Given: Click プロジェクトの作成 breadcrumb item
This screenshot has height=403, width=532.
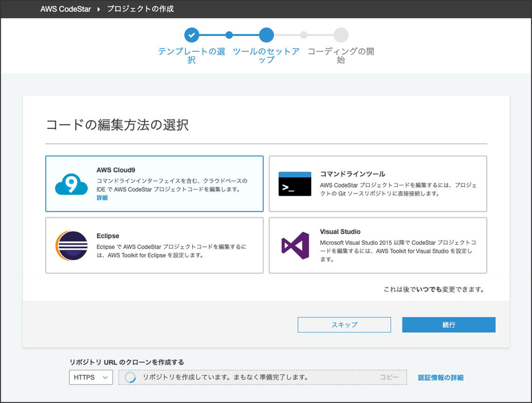Looking at the screenshot, I should tap(140, 9).
